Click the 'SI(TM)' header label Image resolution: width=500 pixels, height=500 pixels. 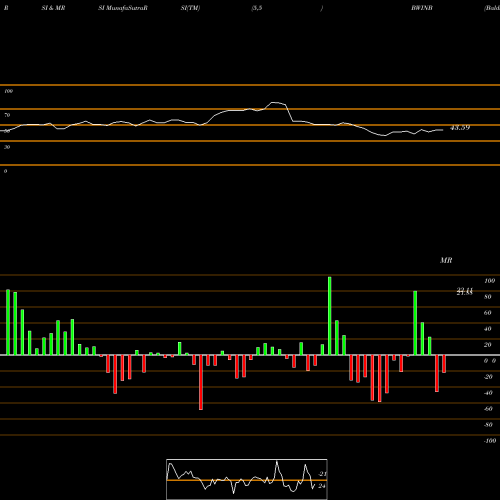coord(190,8)
